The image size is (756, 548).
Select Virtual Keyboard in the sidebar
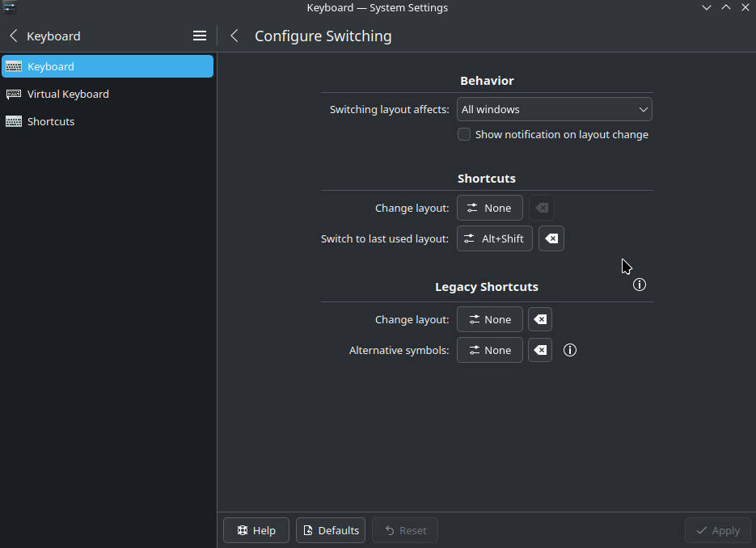point(68,94)
